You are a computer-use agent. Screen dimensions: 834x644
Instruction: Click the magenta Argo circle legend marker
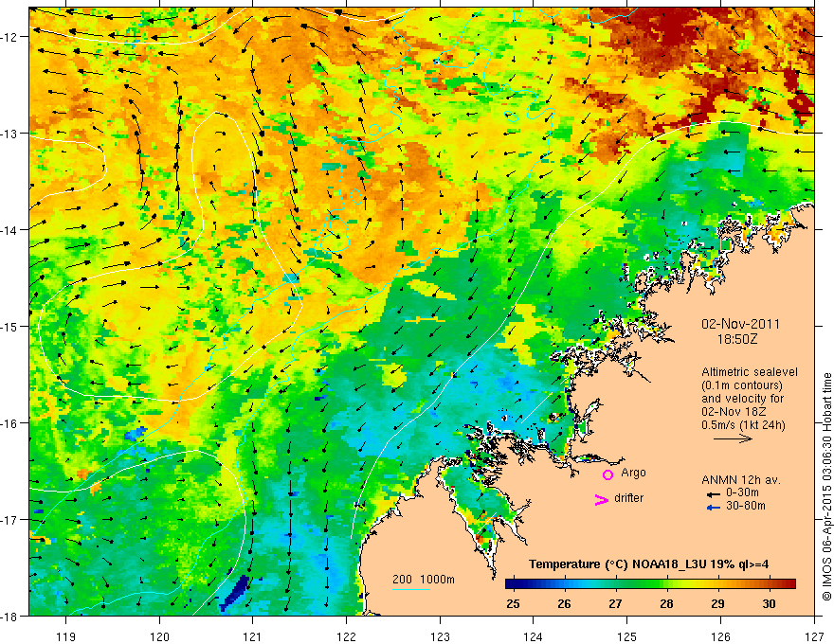tap(607, 474)
